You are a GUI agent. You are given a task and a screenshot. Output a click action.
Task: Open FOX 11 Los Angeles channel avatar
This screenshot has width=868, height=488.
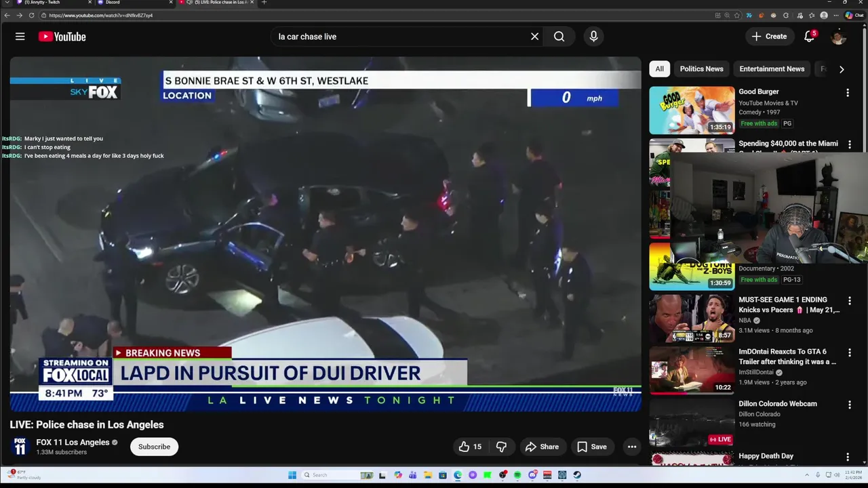pos(20,447)
